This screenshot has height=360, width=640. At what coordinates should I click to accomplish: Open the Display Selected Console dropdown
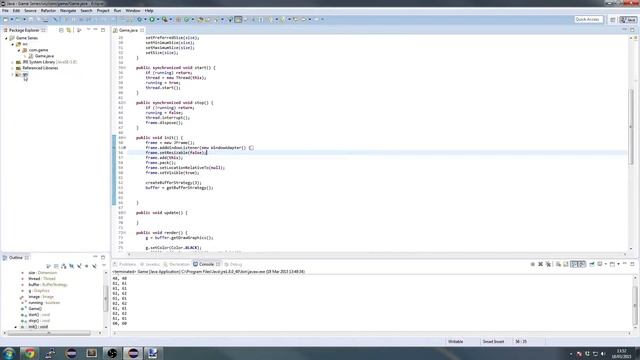tap(605, 264)
